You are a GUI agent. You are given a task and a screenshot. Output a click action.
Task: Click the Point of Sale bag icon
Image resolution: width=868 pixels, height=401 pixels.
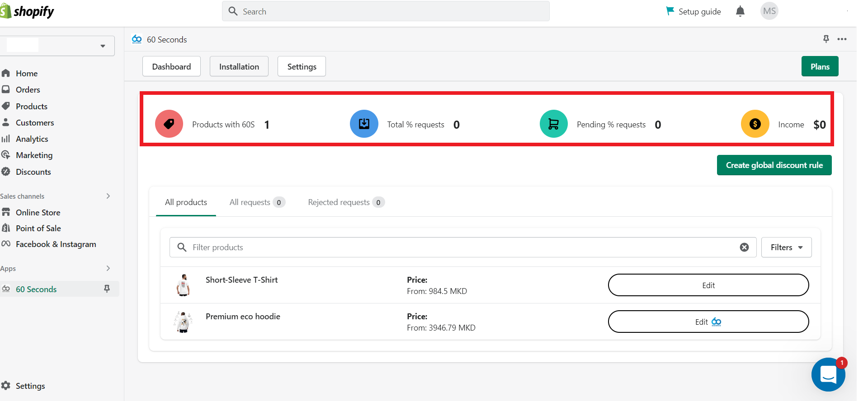(x=6, y=228)
